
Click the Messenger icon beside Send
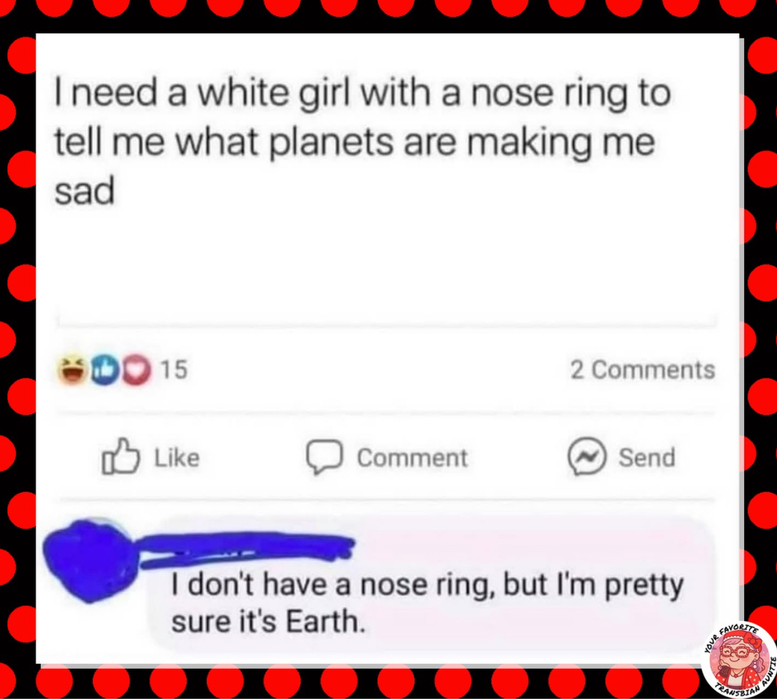click(x=587, y=457)
